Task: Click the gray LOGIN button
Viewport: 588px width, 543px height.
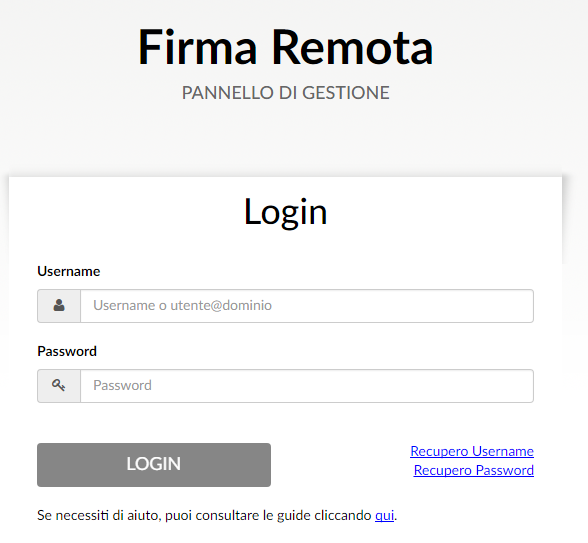Action: tap(154, 465)
